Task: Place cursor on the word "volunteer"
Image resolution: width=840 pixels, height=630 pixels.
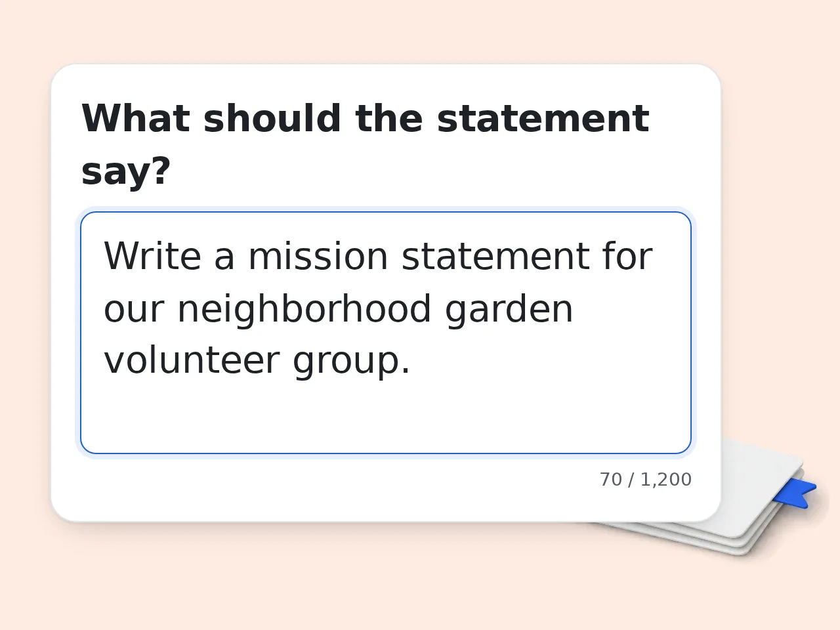Action: click(x=191, y=360)
